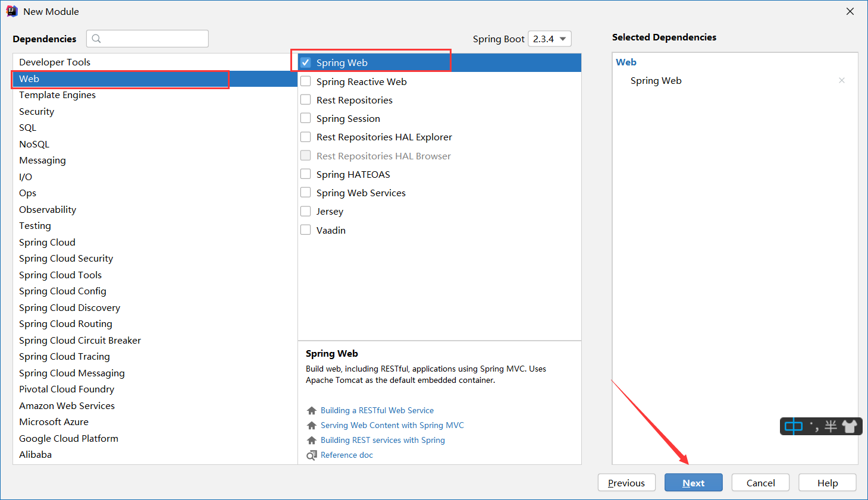Open the Spring Boot version dropdown
The image size is (868, 500).
[550, 39]
